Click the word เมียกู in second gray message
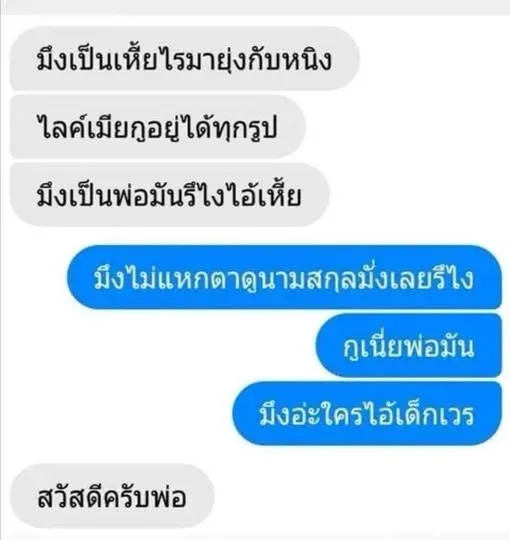The height and width of the screenshot is (540, 510). [x=113, y=128]
